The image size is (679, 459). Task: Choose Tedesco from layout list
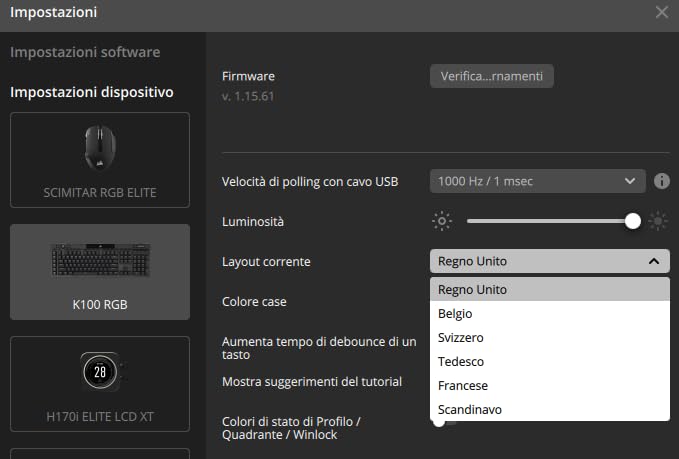[550, 362]
